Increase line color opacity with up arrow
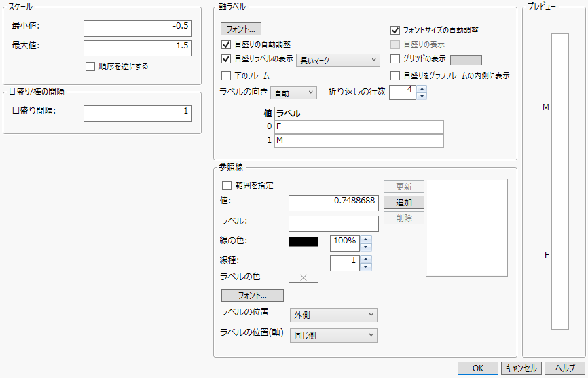 click(365, 239)
